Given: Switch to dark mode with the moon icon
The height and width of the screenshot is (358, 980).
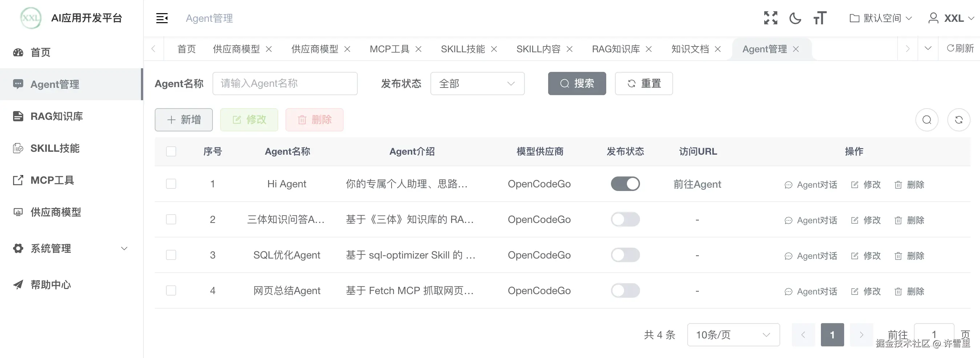Looking at the screenshot, I should pyautogui.click(x=795, y=18).
